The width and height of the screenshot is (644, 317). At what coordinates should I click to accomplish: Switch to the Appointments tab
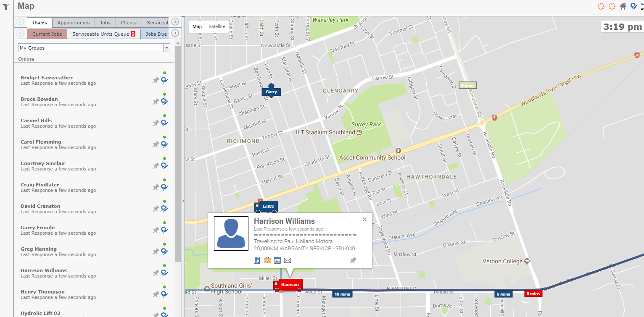[74, 23]
